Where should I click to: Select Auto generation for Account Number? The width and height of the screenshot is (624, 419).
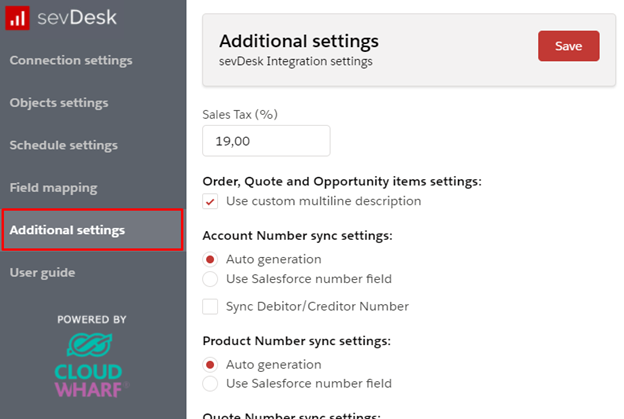click(x=210, y=259)
